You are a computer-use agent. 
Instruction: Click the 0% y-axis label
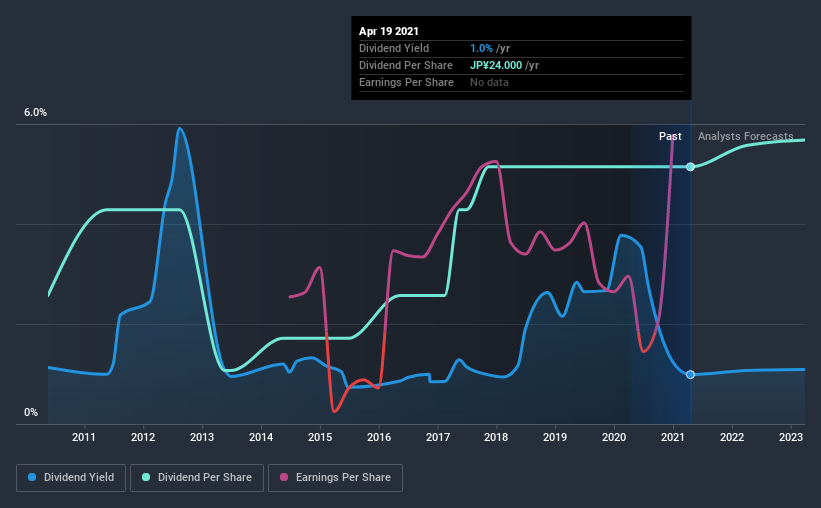point(31,413)
